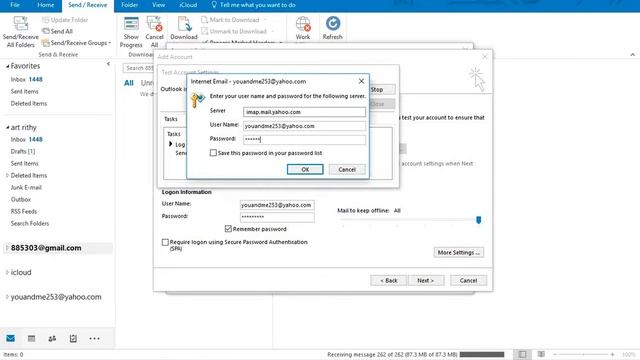Open the Mail view icon in navigation bar
640x360 pixels.
11,338
